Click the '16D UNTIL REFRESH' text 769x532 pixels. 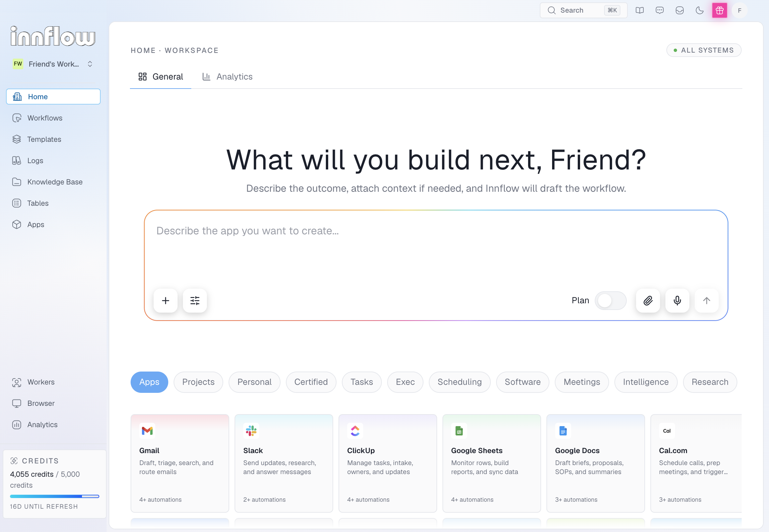[44, 507]
